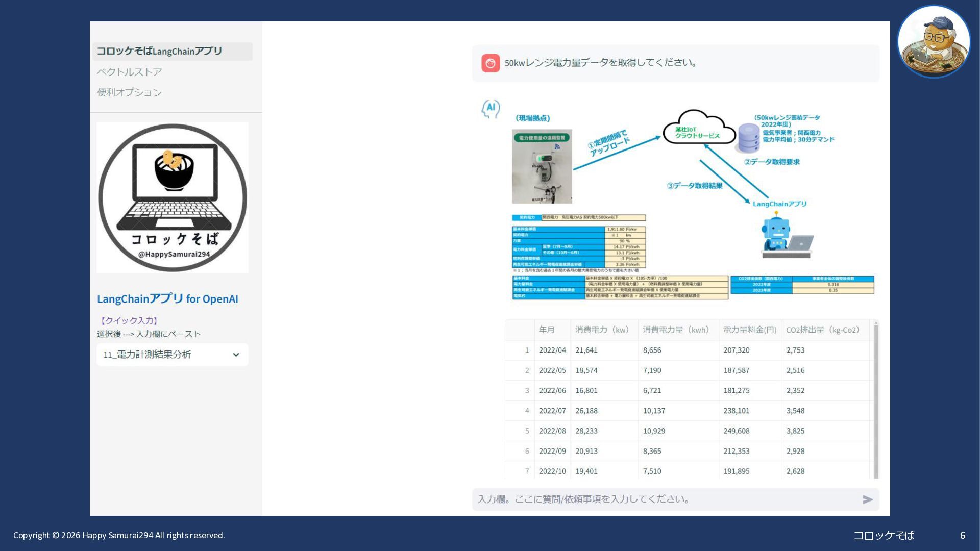Click the round samurai avatar top right
Viewport: 980px width, 551px height.
[934, 42]
